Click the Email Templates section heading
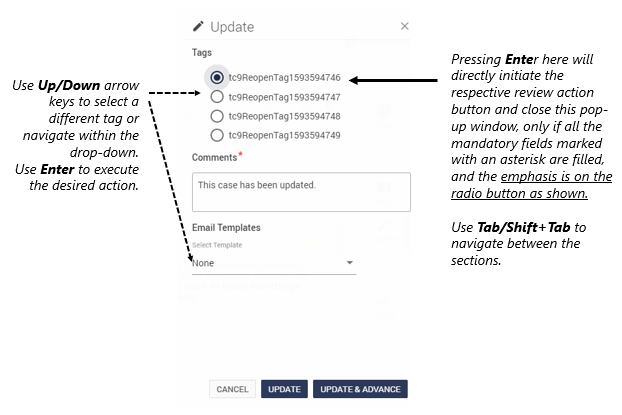Image resolution: width=622 pixels, height=415 pixels. pyautogui.click(x=226, y=228)
